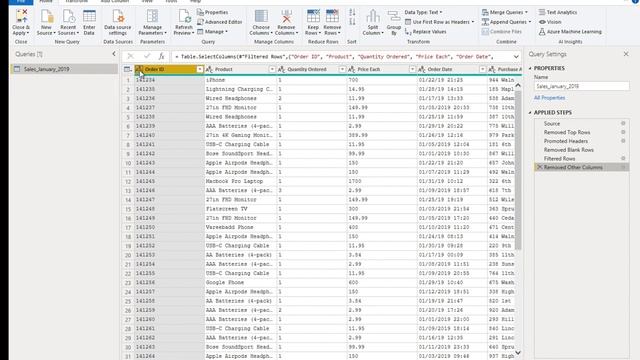Click the table corner menu icon
This screenshot has height=360, width=640.
point(128,69)
